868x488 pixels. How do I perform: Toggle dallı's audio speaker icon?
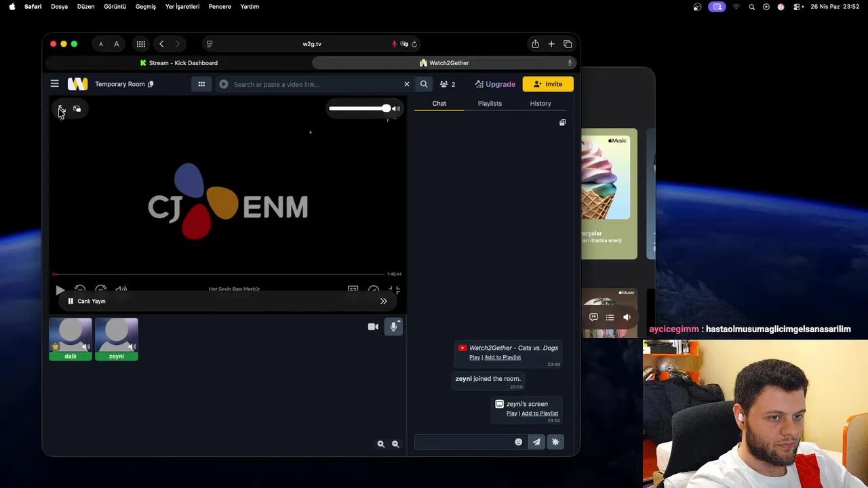coord(85,346)
